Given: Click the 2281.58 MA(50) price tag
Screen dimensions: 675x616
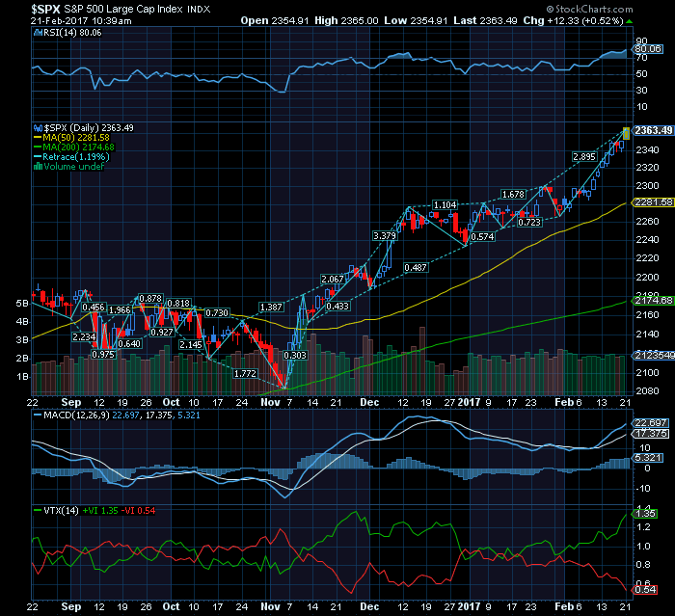Looking at the screenshot, I should [653, 202].
